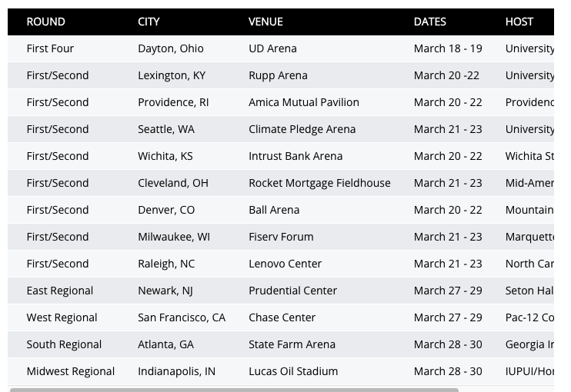
Task: Click the UD Arena venue cell
Action: (x=272, y=48)
